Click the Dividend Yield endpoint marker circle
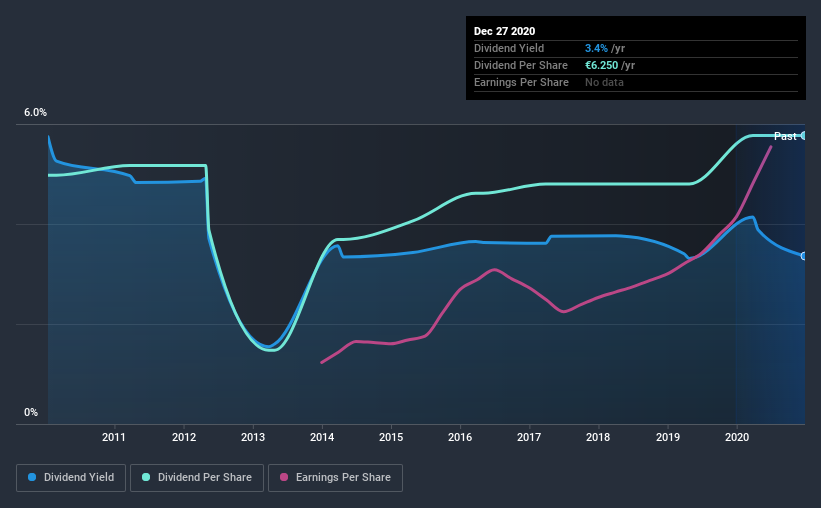Screen dimensions: 821x508 point(803,256)
